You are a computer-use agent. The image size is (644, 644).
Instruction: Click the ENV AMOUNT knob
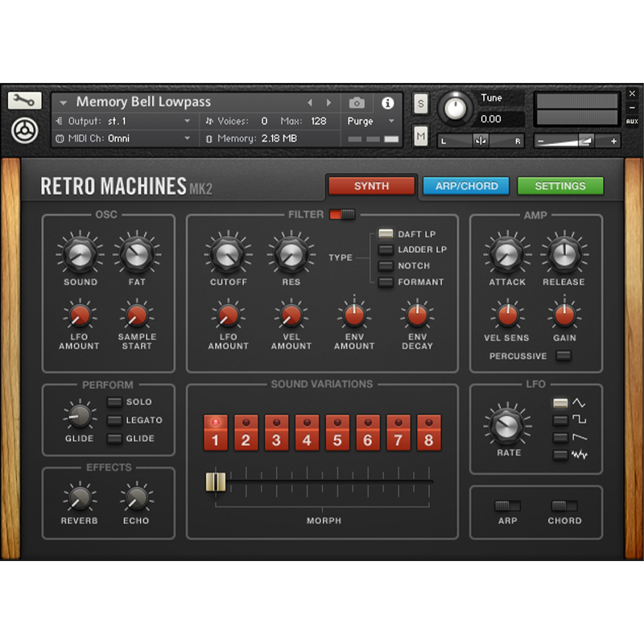(354, 316)
